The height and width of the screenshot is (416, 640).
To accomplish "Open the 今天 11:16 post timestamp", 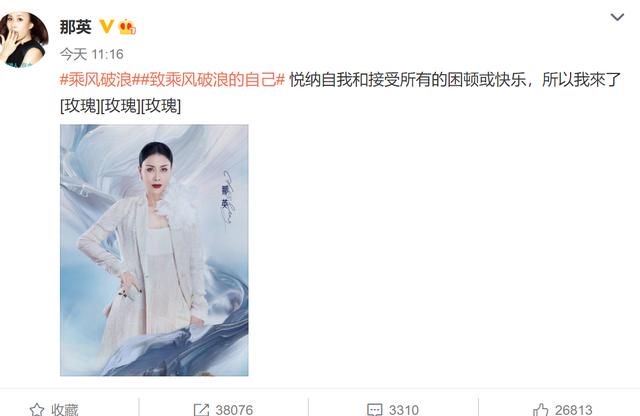I will 91,54.
